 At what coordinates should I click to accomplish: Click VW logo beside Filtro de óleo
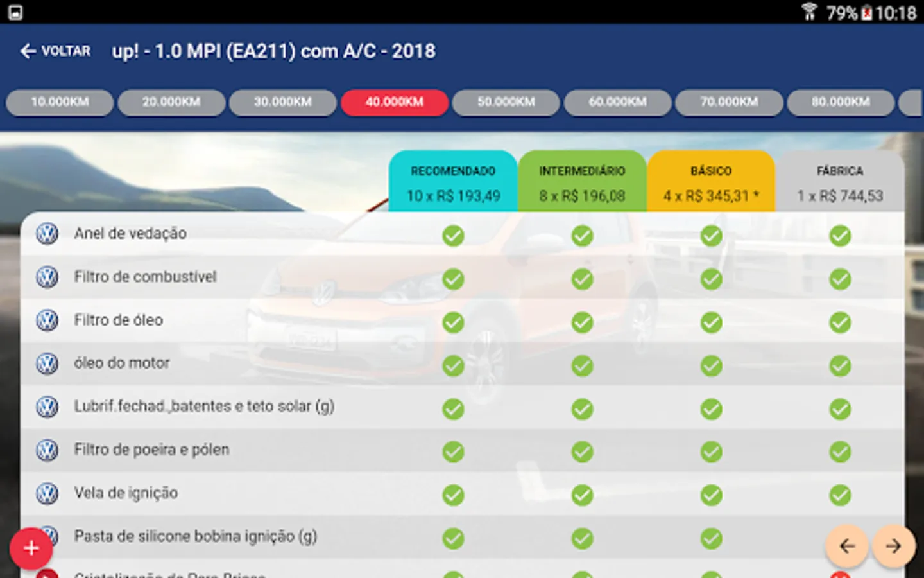[x=47, y=320]
